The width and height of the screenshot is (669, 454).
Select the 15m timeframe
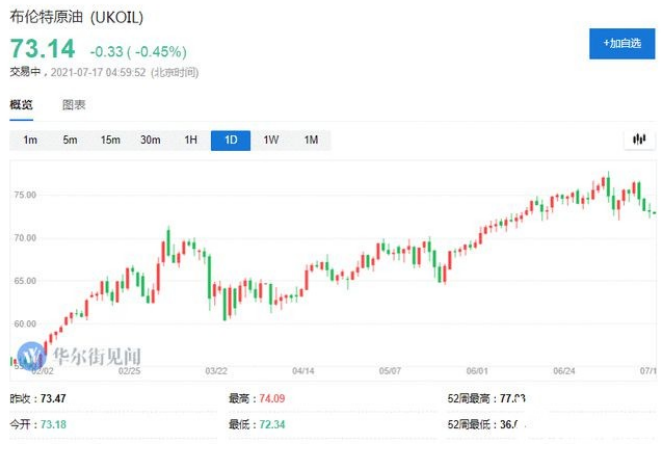(x=110, y=140)
